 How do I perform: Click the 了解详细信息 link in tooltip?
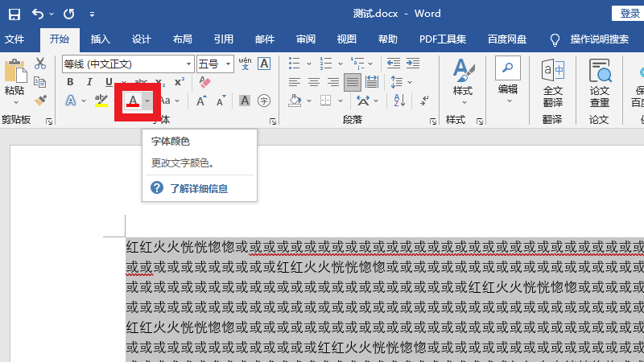click(198, 188)
